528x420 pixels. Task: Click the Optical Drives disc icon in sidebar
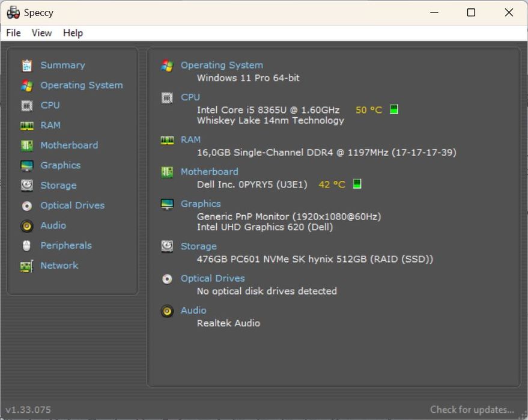pyautogui.click(x=27, y=205)
